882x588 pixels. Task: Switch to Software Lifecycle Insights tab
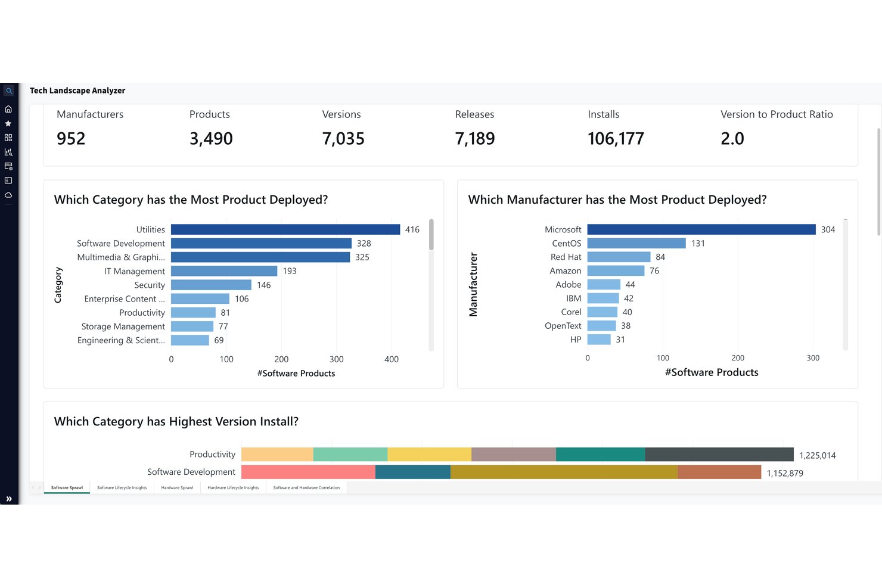tap(122, 488)
